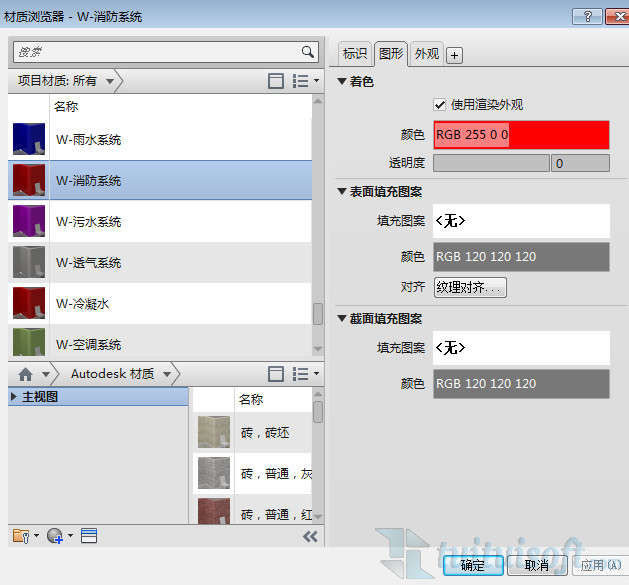Open the asset browser icon at bottom
This screenshot has height=585, width=629.
pyautogui.click(x=89, y=536)
